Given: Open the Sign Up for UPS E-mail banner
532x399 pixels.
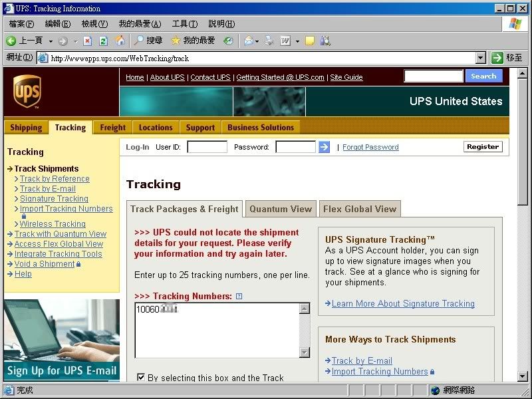Looking at the screenshot, I should 62,340.
